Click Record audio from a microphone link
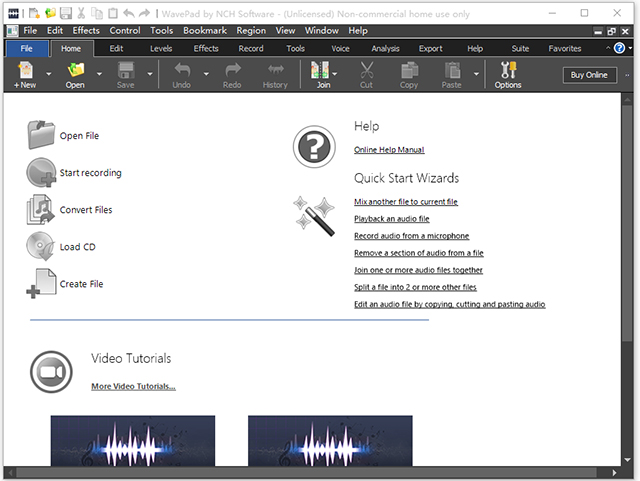Image resolution: width=640 pixels, height=481 pixels. 411,236
